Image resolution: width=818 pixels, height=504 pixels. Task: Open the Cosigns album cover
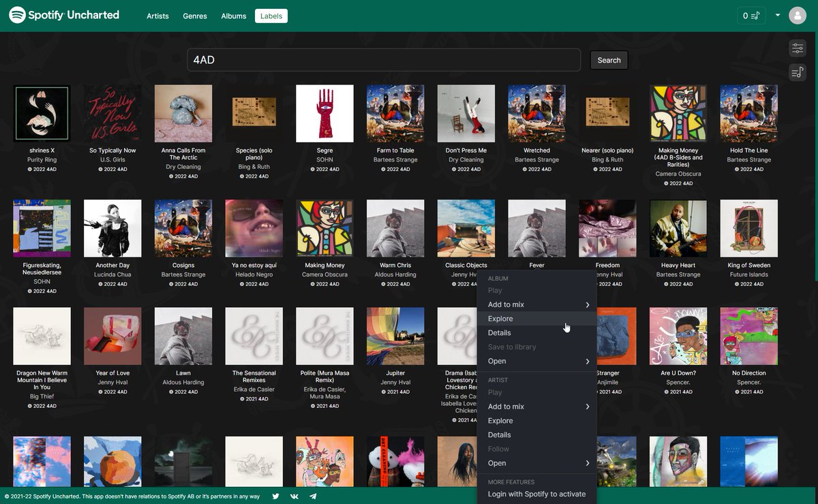183,228
